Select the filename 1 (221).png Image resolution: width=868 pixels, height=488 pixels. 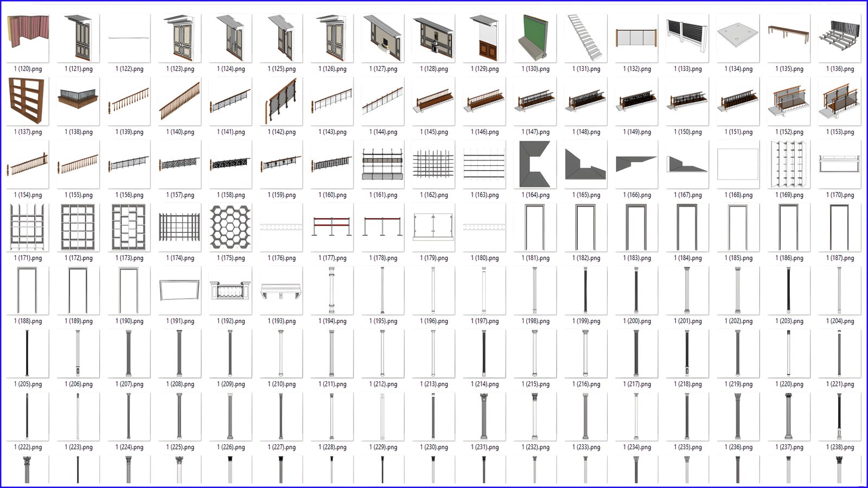coord(840,384)
